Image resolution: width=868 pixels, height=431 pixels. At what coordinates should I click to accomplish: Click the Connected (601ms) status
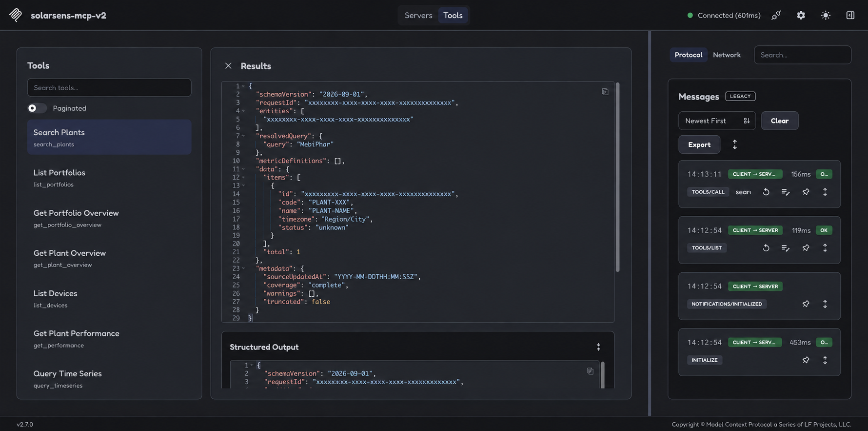point(724,15)
